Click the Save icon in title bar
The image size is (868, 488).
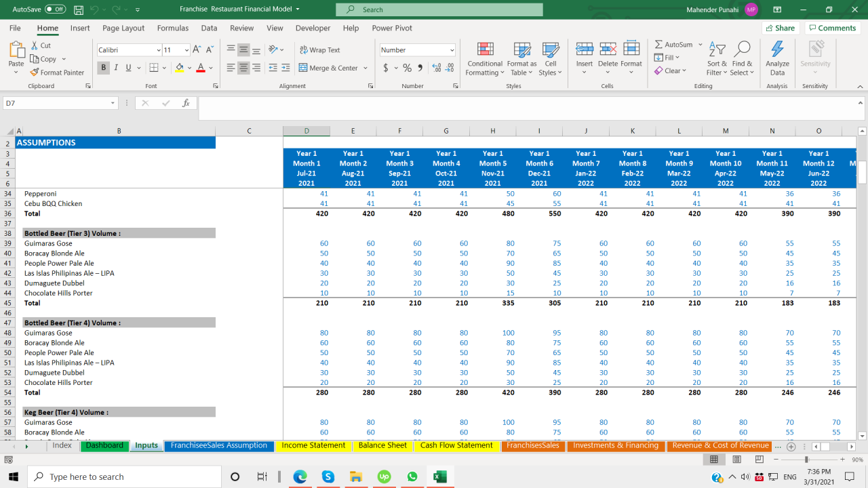(x=79, y=9)
